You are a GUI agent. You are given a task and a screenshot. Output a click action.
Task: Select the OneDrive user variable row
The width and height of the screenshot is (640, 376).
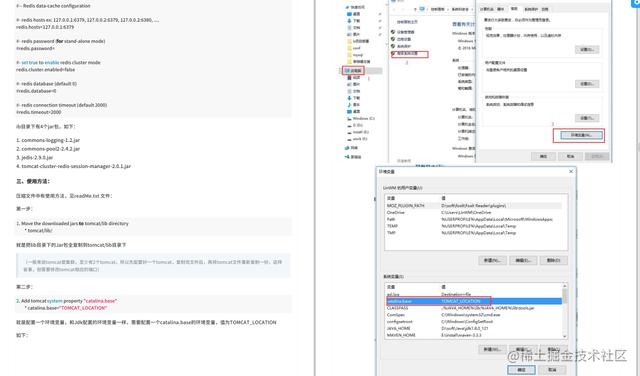pyautogui.click(x=473, y=212)
